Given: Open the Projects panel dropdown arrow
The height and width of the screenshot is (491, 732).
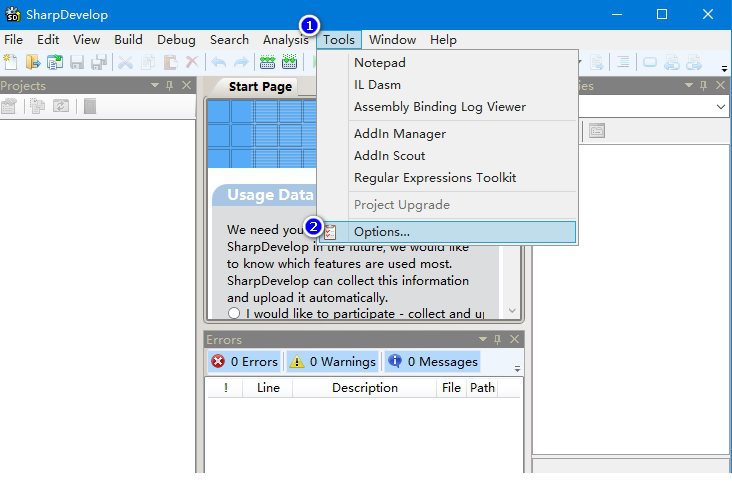Looking at the screenshot, I should (155, 85).
